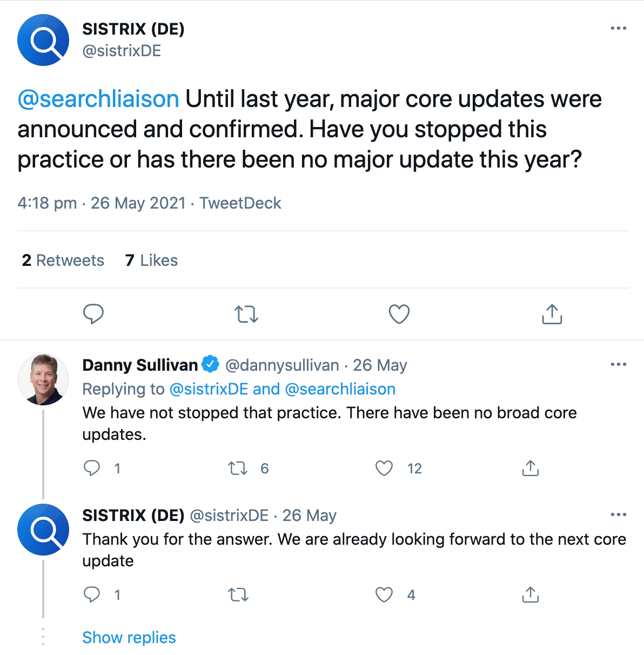The height and width of the screenshot is (655, 644).
Task: Like Danny Sullivan's reply
Action: point(384,468)
